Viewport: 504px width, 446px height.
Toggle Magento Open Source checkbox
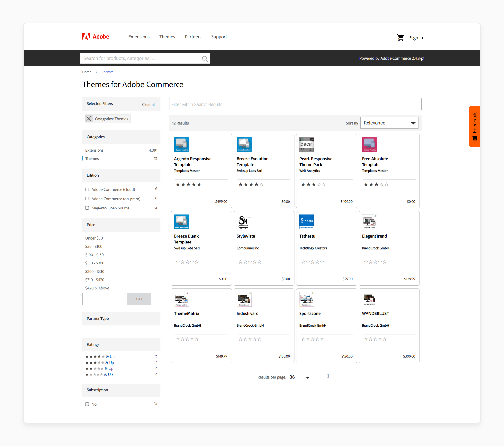tap(87, 208)
